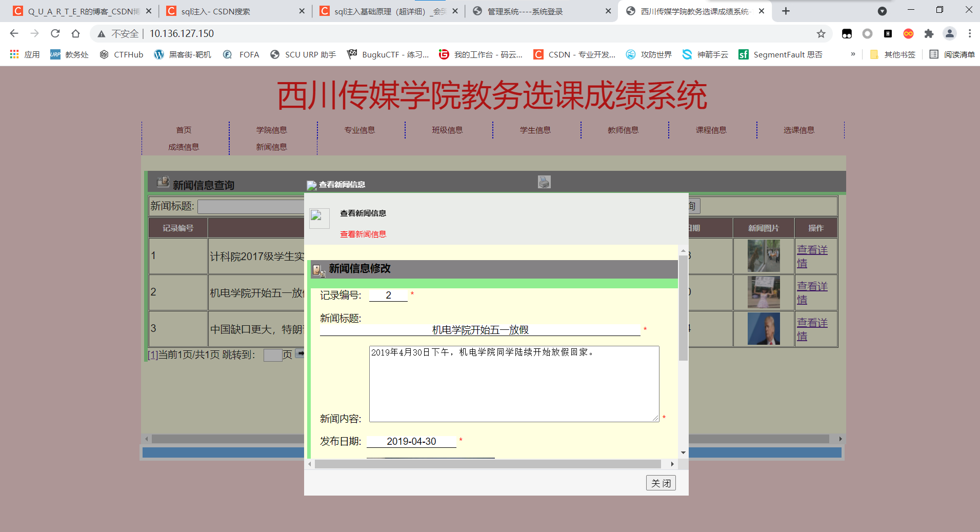Open 查看详情 link for record 1
The height and width of the screenshot is (532, 980).
[x=812, y=256]
